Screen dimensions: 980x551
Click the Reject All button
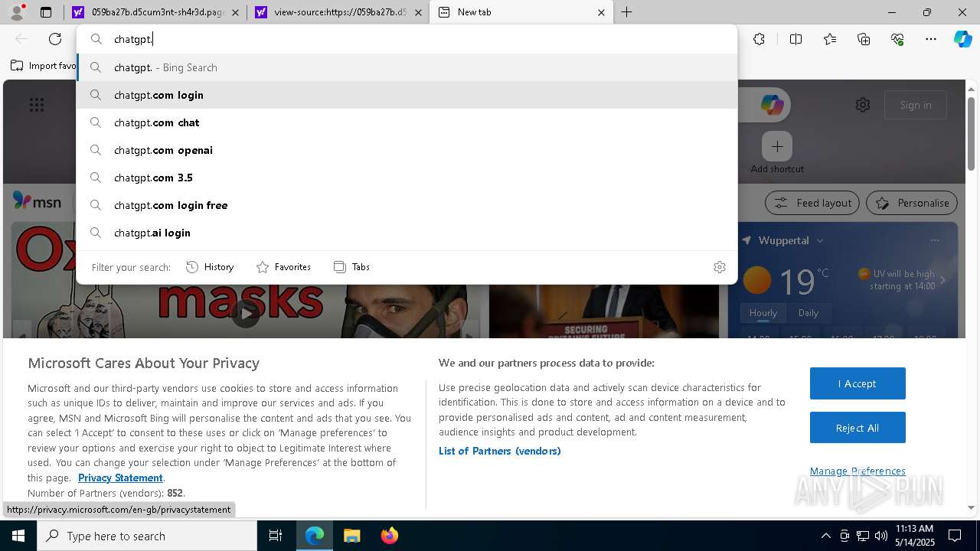[x=857, y=428]
